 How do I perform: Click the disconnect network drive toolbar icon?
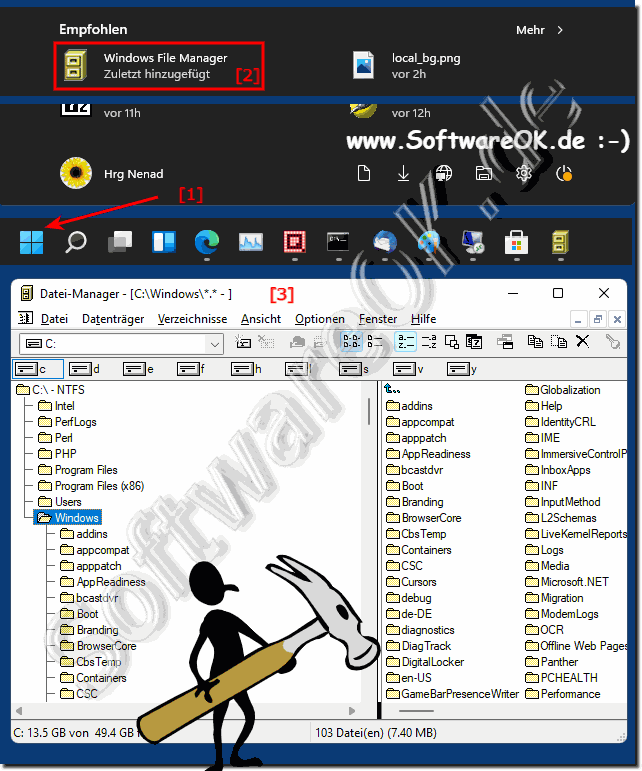(266, 342)
